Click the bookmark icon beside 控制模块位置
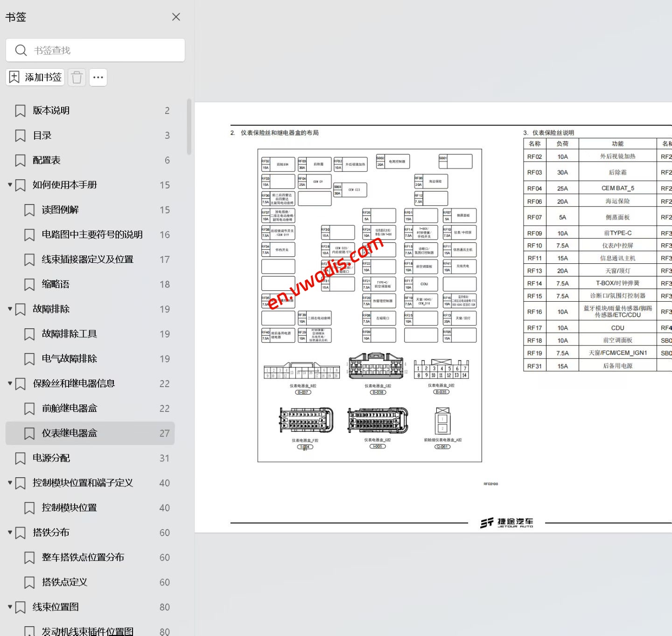Screen dimensions: 672x636 [x=29, y=508]
